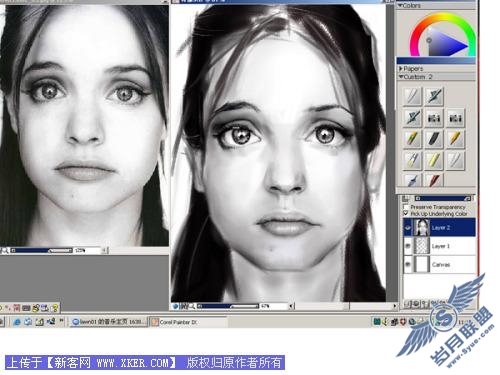Click the painting window's left scroll arrow
The height and width of the screenshot is (375, 500).
tap(291, 306)
